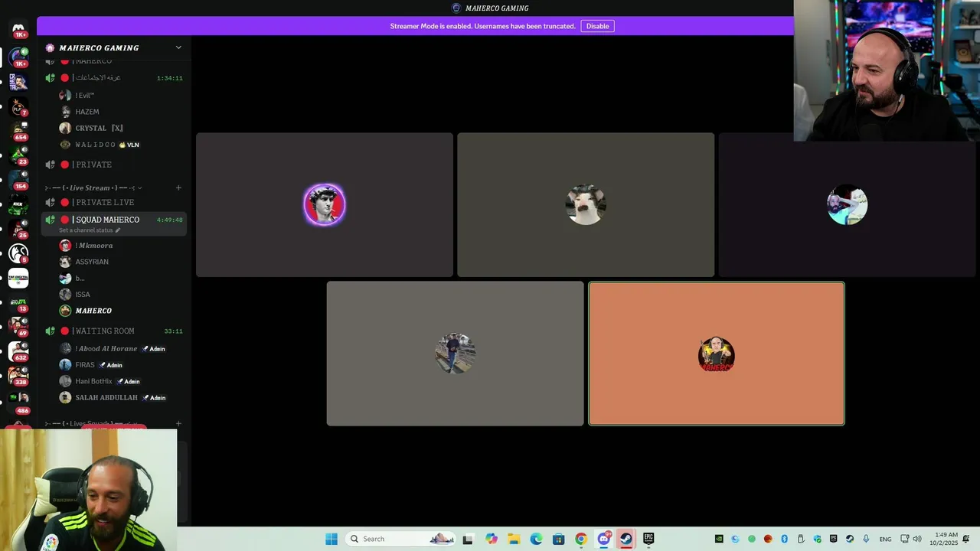Open Microsoft Store from taskbar
The width and height of the screenshot is (980, 551).
point(558,539)
